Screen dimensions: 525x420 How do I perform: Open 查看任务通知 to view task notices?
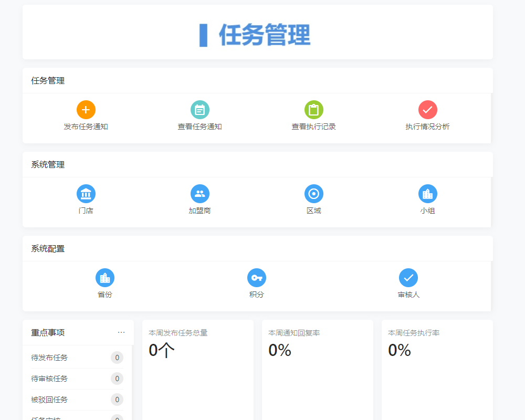click(199, 110)
